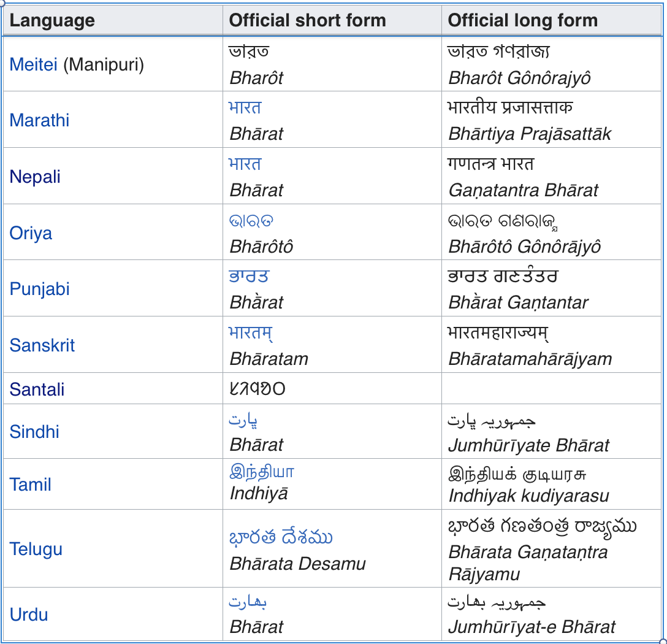This screenshot has width=667, height=644.
Task: Open the Punjabi language article
Action: pyautogui.click(x=39, y=289)
